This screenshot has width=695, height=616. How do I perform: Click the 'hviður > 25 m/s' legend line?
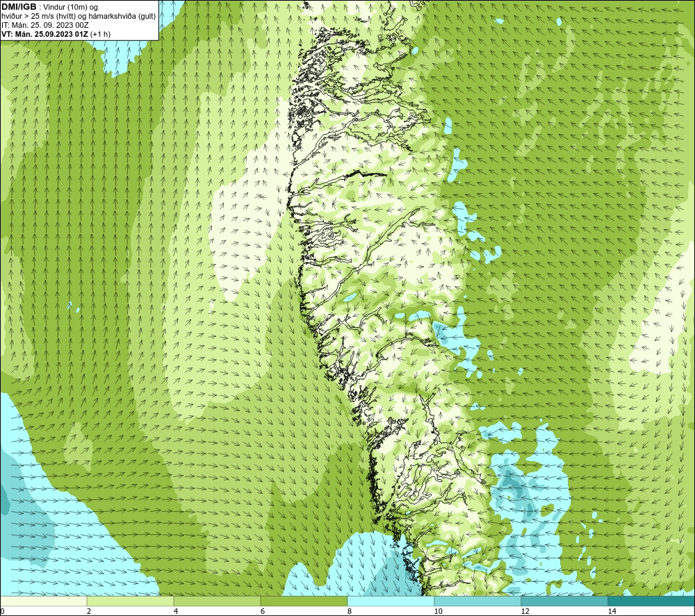tap(79, 16)
